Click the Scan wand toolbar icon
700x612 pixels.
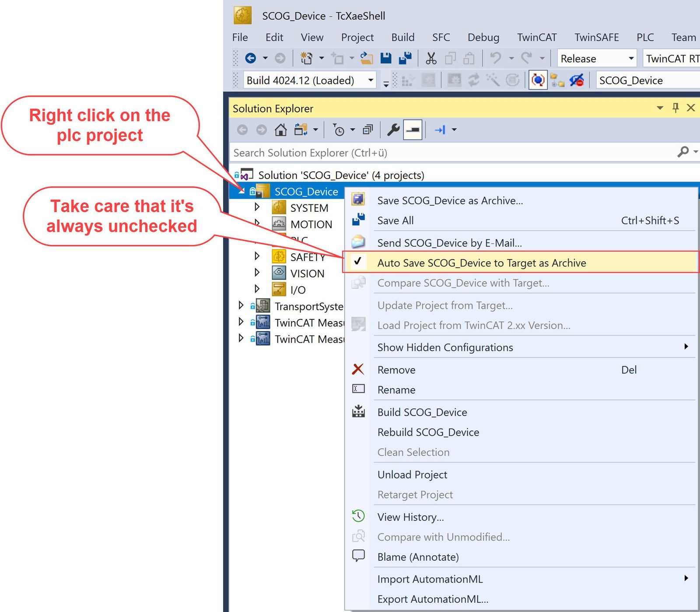(493, 80)
